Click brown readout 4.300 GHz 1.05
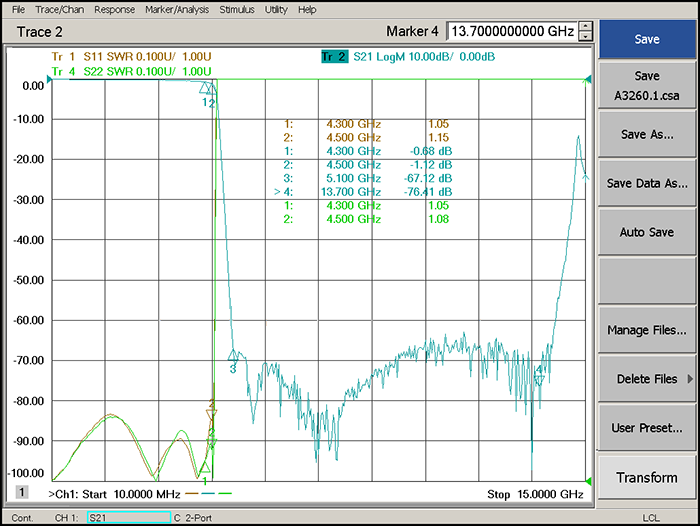Screen dimensions: 700x526 click(x=367, y=124)
